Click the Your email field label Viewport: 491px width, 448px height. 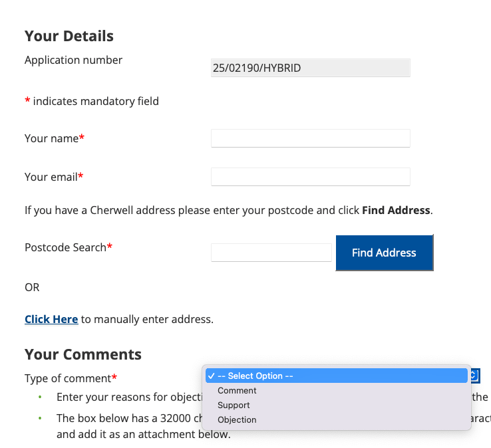tap(52, 177)
